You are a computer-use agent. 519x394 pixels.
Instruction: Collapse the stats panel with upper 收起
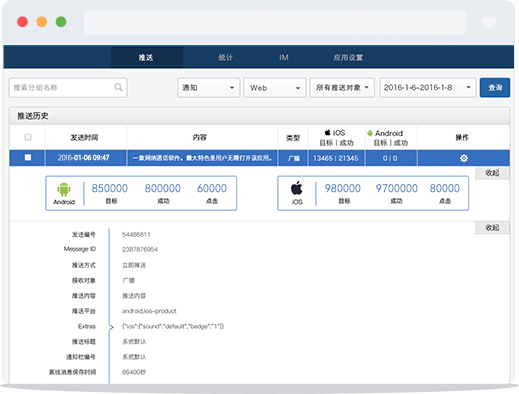492,173
